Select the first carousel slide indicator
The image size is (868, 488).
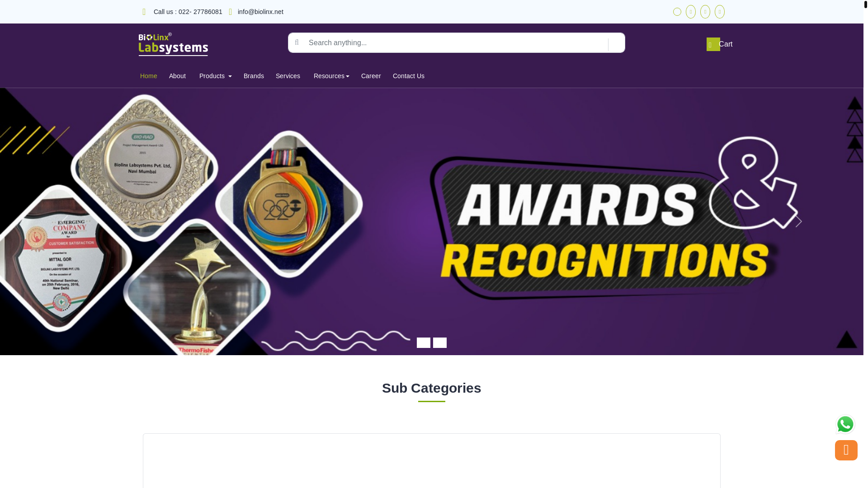[423, 343]
